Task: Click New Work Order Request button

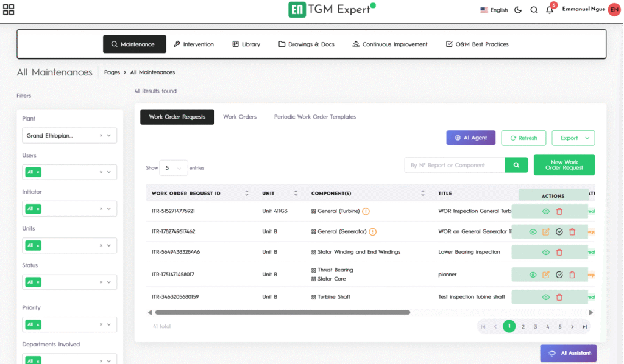Action: (x=564, y=165)
